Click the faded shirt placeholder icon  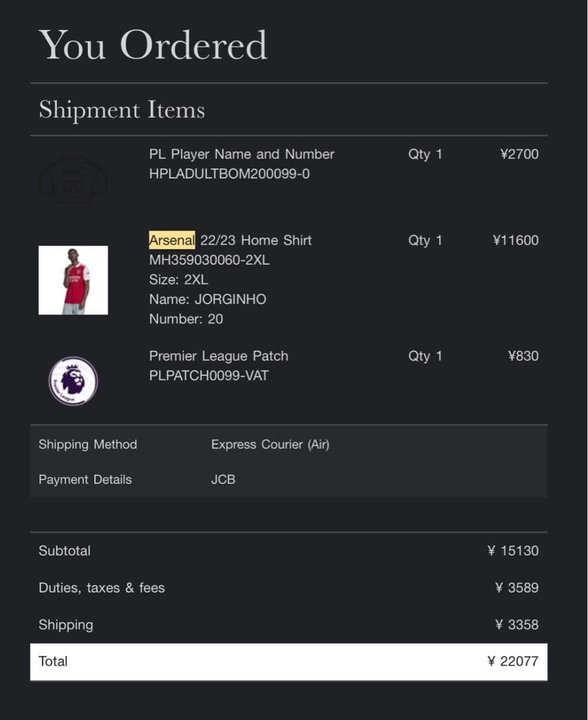coord(73,179)
